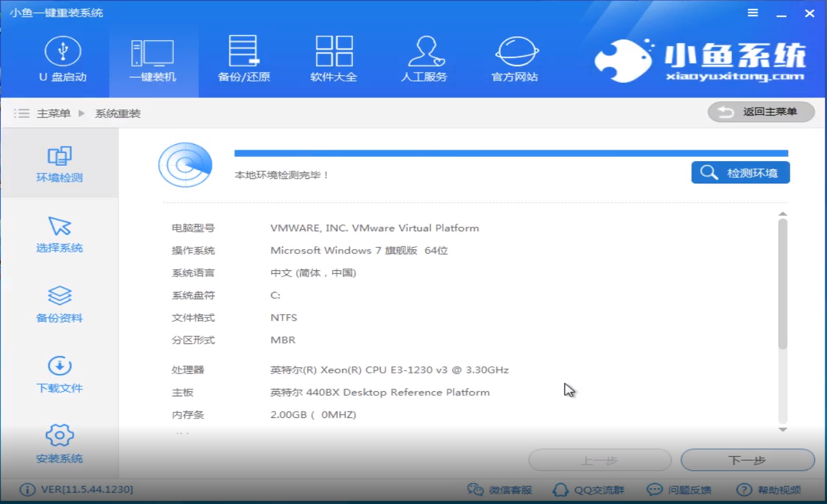Select 备份资料 data backup in sidebar

point(59,304)
